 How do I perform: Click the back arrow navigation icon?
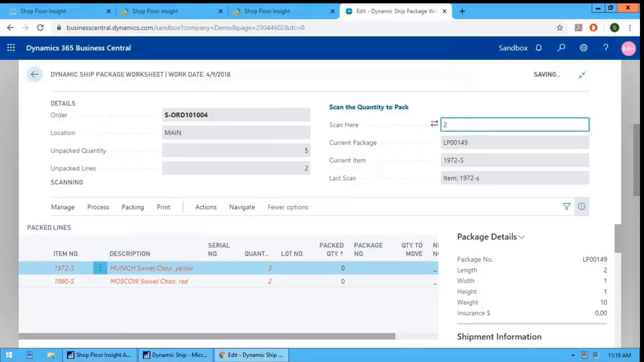[35, 74]
